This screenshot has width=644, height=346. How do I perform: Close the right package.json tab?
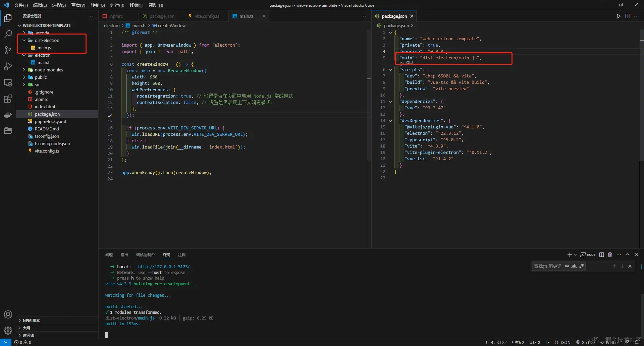click(x=412, y=16)
